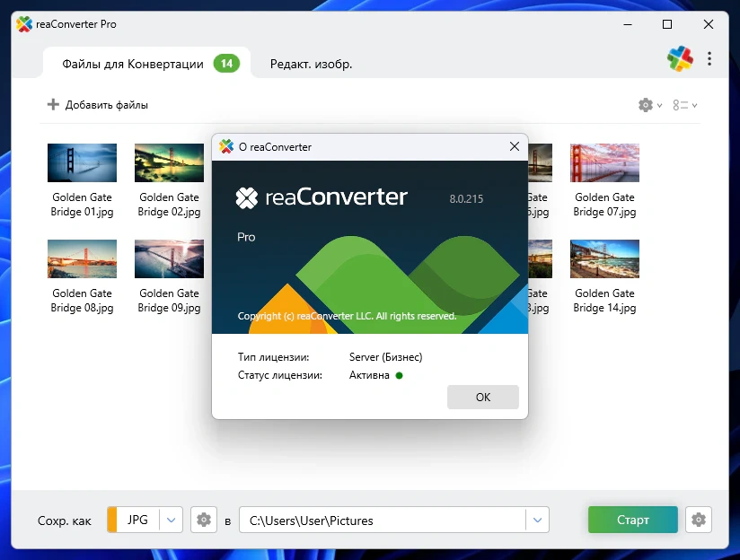Open JPG format settings gear
The width and height of the screenshot is (740, 560).
pos(204,520)
